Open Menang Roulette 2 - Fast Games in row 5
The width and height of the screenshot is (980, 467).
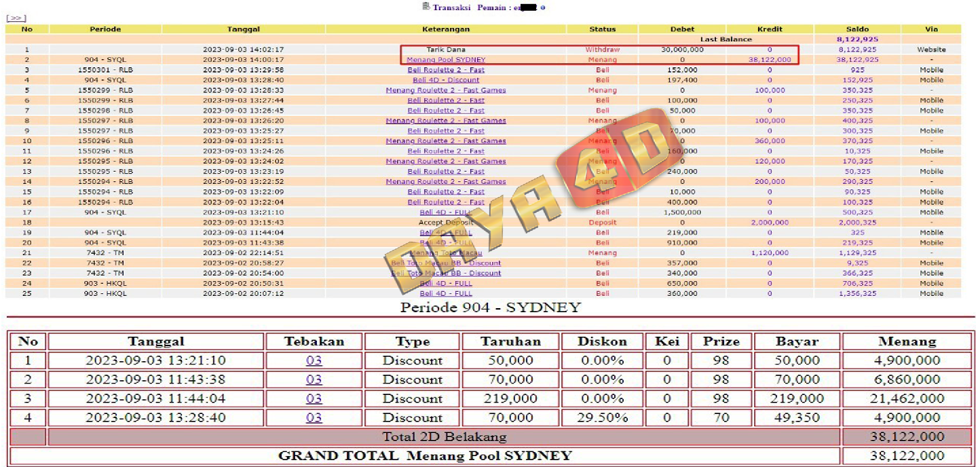coord(446,90)
